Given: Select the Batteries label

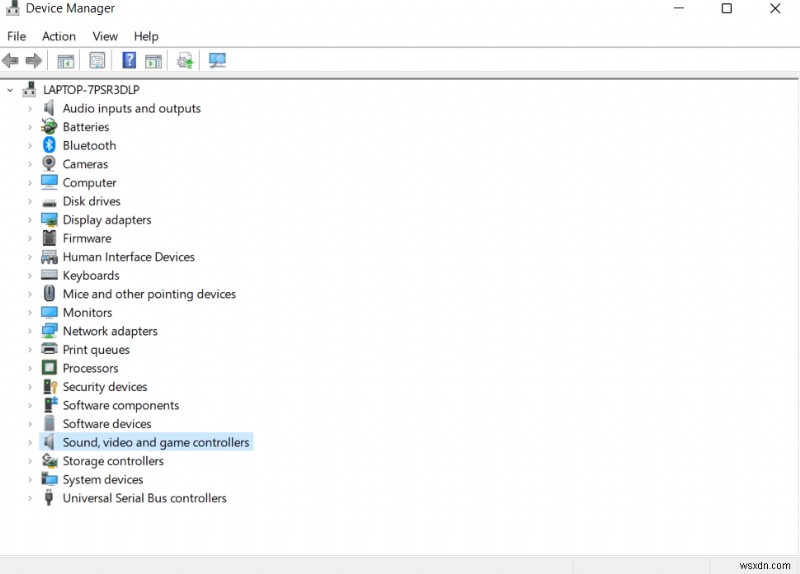Looking at the screenshot, I should point(86,127).
